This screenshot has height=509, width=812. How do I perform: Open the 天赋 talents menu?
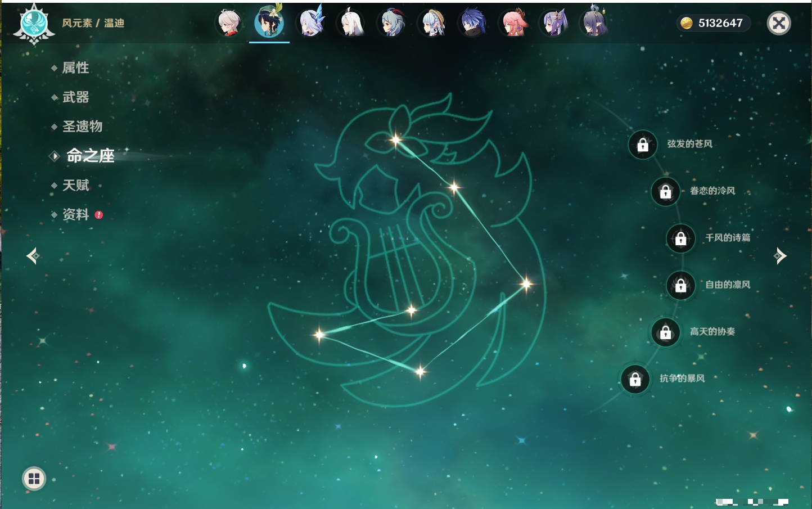(x=75, y=185)
